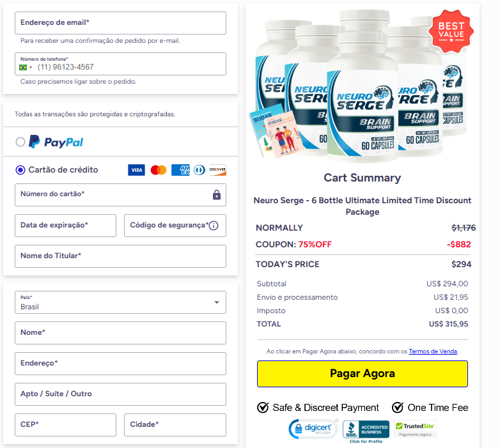Click the Discover card icon
The width and height of the screenshot is (500, 448).
[218, 170]
